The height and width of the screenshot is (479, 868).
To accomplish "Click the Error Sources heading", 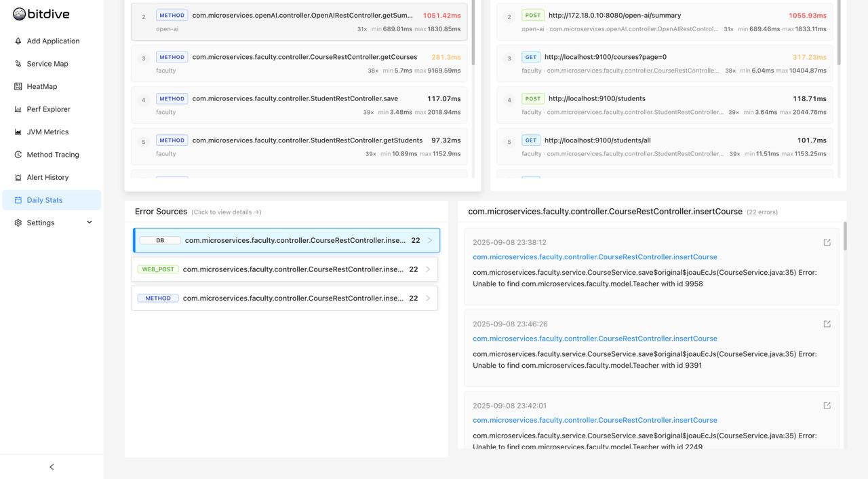I will tap(161, 212).
